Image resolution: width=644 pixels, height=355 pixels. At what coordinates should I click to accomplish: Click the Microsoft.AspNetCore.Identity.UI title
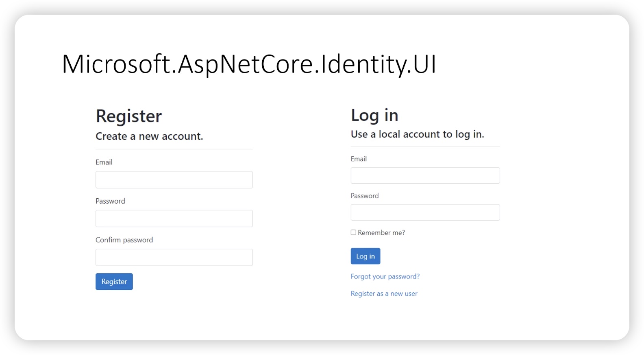pyautogui.click(x=249, y=64)
